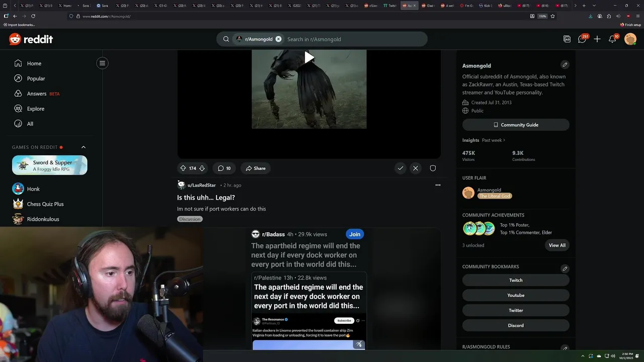The height and width of the screenshot is (362, 644).
Task: Show hidden system tray icons
Action: [x=583, y=356]
